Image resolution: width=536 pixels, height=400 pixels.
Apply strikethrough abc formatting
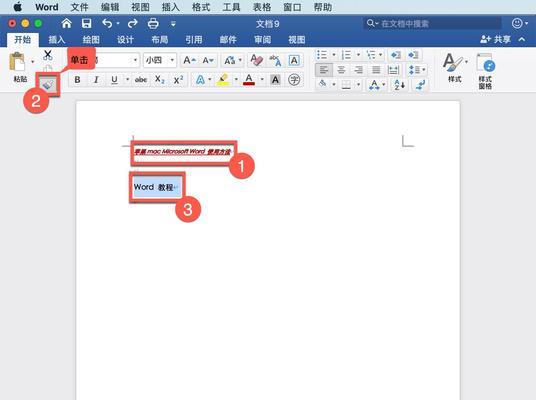click(141, 80)
